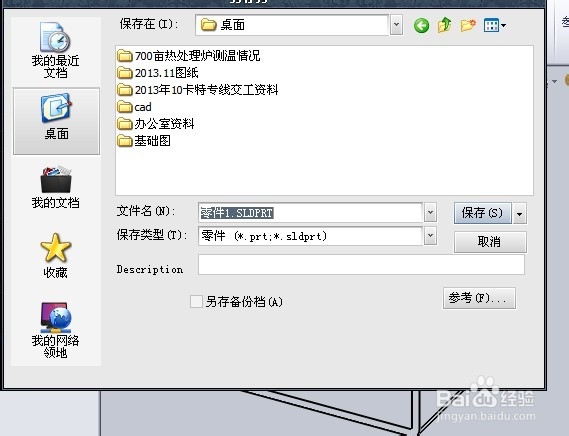The image size is (569, 436).
Task: Open Favorites (收藏) star location
Action: [56, 256]
